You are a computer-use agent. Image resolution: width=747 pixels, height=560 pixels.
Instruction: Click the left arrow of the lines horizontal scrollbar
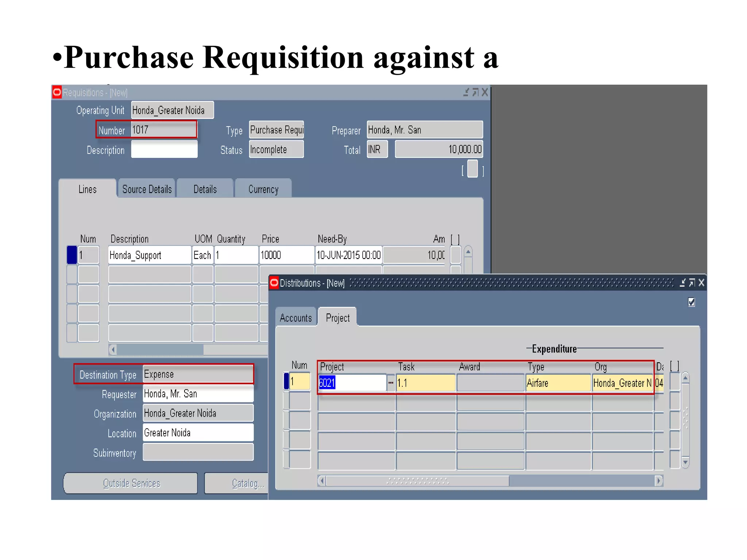(x=113, y=350)
